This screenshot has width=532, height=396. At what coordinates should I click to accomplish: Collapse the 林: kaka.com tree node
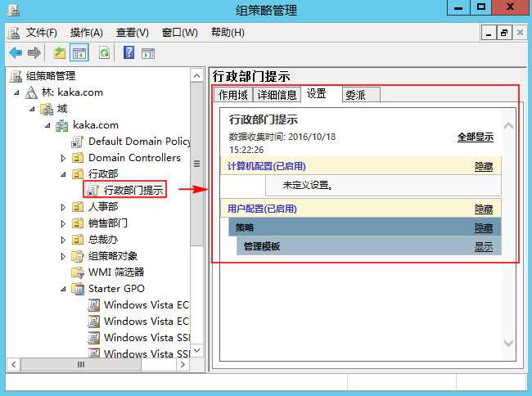[x=16, y=92]
